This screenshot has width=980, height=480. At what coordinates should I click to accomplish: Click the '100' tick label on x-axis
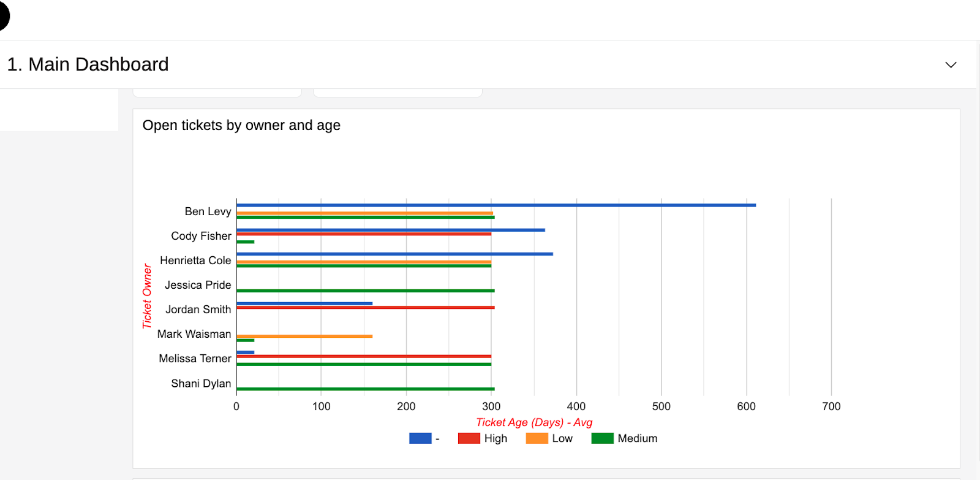click(x=322, y=406)
